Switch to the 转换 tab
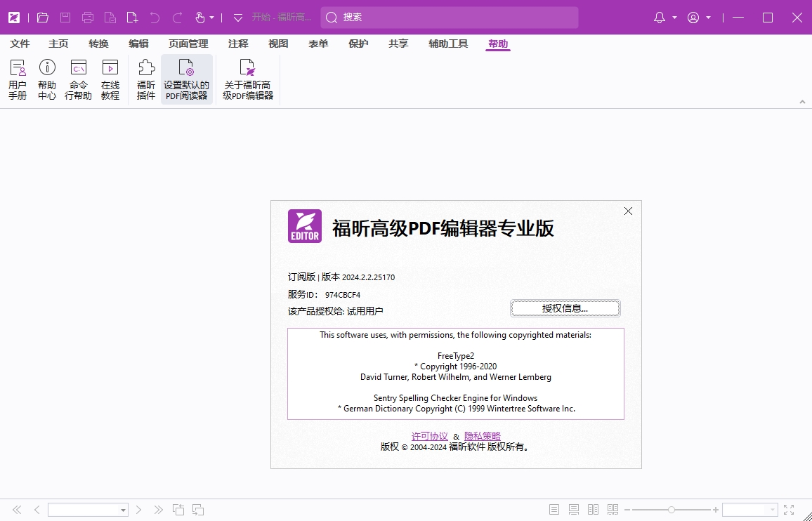This screenshot has height=521, width=812. 98,44
